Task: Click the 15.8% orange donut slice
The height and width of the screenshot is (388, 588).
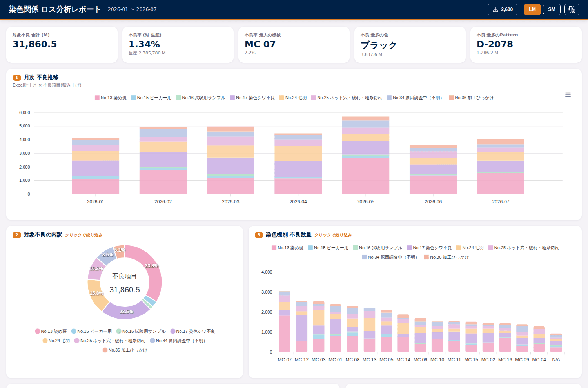Action: (x=96, y=294)
